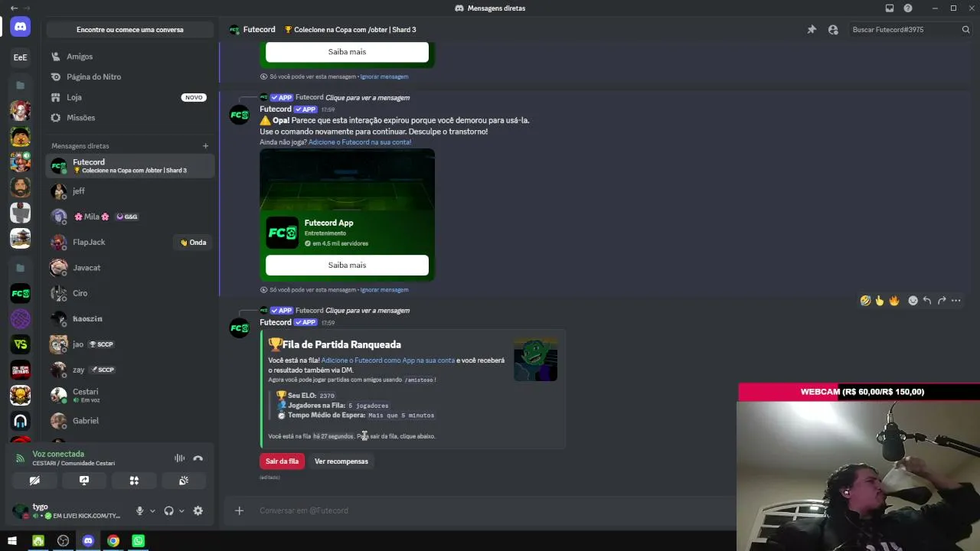Deafen with the headphones button
980x551 pixels.
(168, 511)
